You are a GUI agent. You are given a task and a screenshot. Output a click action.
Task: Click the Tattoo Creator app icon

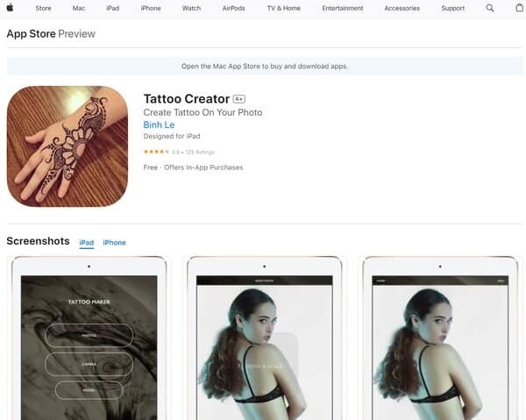[x=68, y=146]
